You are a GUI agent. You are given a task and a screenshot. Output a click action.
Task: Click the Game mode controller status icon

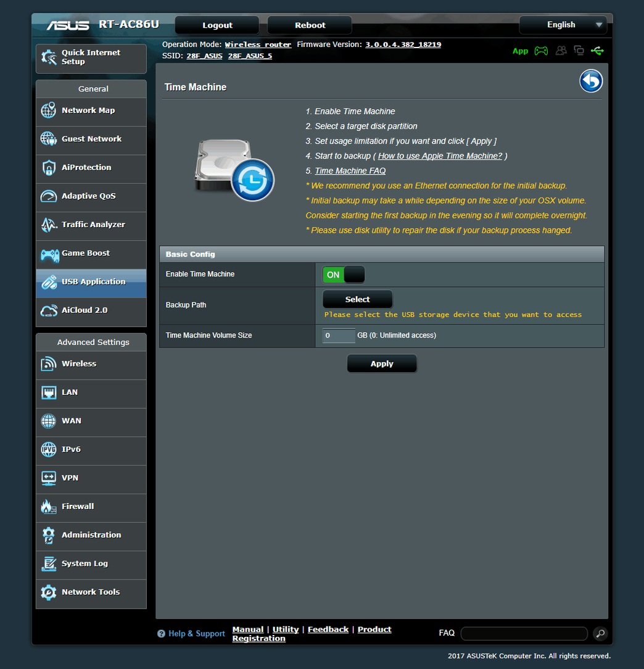click(541, 51)
